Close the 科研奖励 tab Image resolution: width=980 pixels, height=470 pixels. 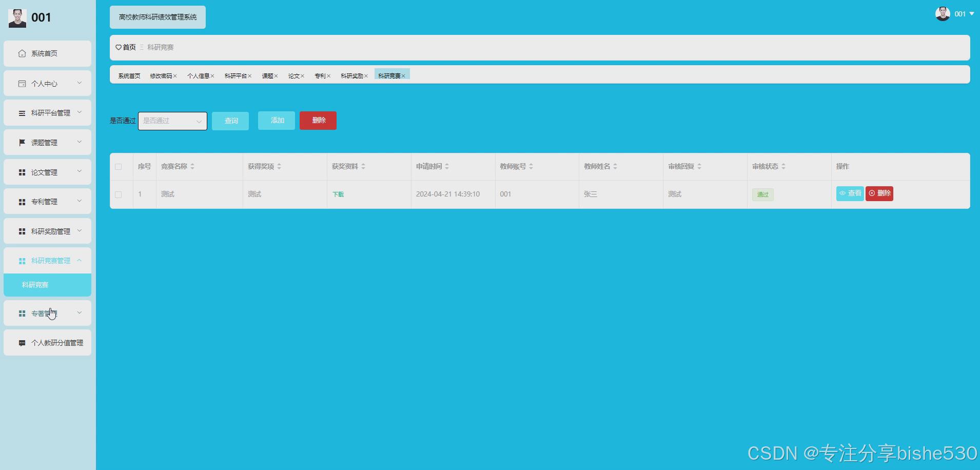366,76
